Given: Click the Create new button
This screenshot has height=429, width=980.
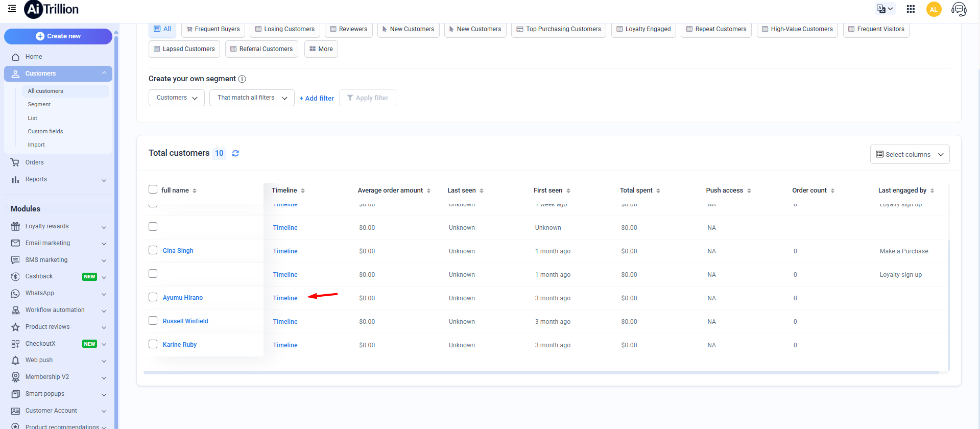Looking at the screenshot, I should [x=58, y=36].
